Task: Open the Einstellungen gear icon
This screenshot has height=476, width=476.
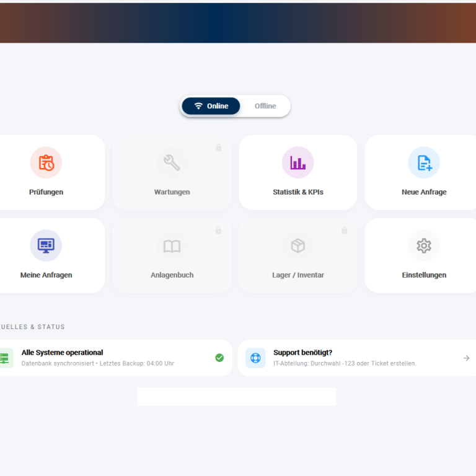Action: (424, 246)
